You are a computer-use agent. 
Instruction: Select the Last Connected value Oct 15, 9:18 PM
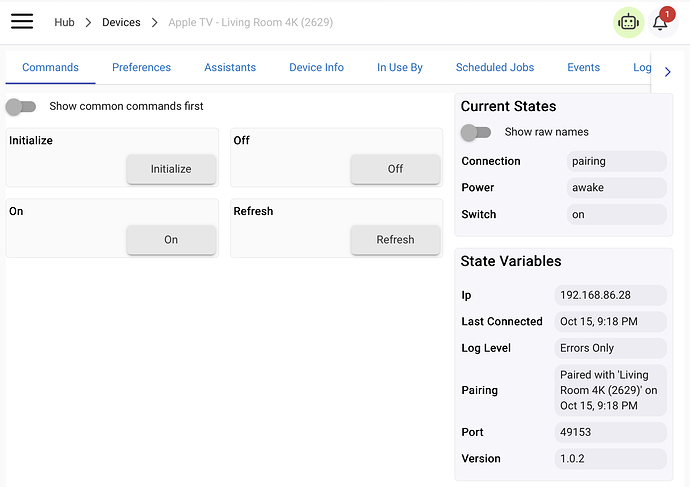[610, 322]
